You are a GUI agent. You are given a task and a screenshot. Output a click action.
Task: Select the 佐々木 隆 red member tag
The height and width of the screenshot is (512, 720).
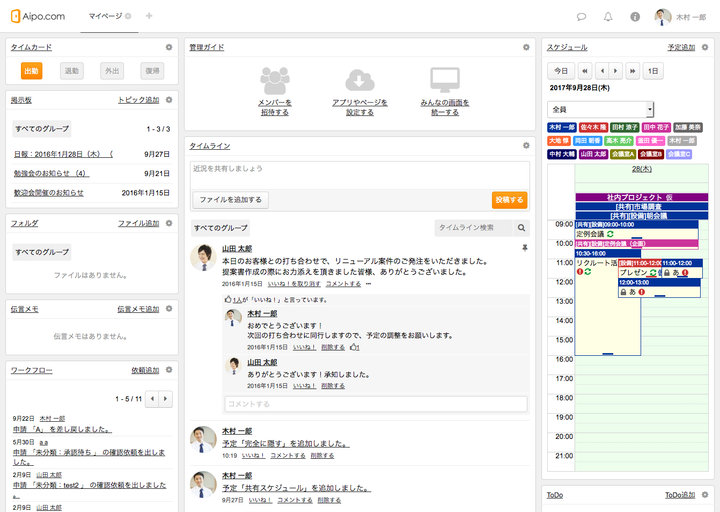tap(592, 128)
